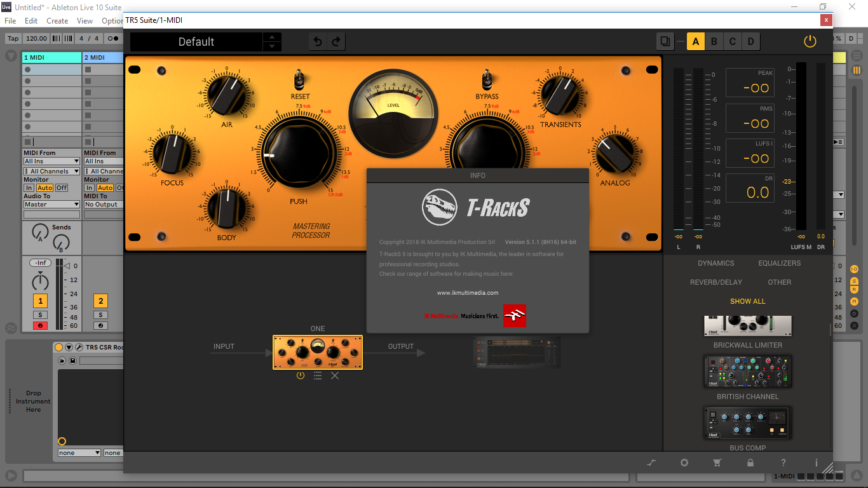Choose the British Channel module thumbnail
Viewport: 868px width, 488px height.
coord(748,372)
